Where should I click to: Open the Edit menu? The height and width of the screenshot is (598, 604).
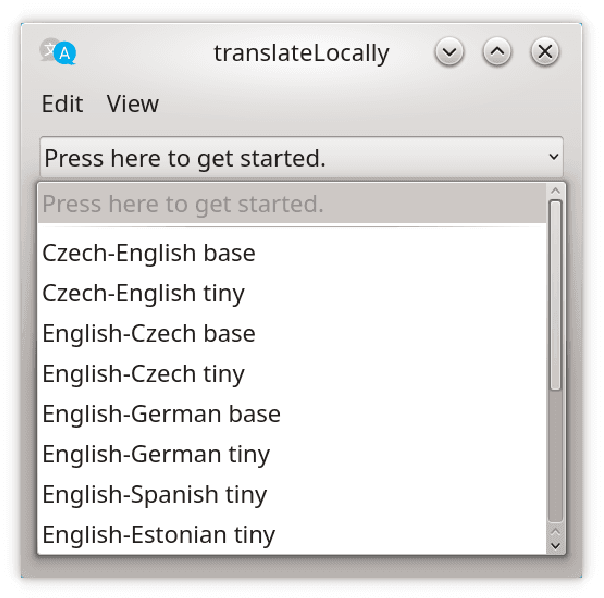pyautogui.click(x=62, y=104)
